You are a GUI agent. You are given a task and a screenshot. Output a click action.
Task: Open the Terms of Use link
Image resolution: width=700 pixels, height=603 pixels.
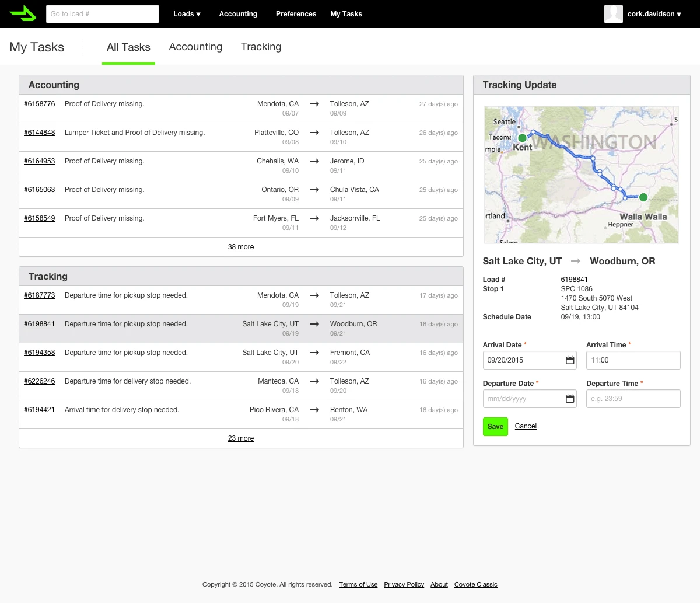[358, 584]
